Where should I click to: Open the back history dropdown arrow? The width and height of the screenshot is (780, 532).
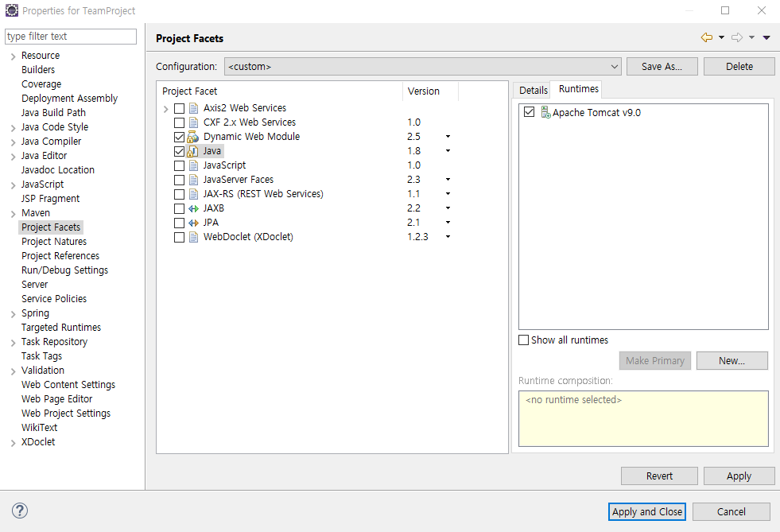[721, 37]
